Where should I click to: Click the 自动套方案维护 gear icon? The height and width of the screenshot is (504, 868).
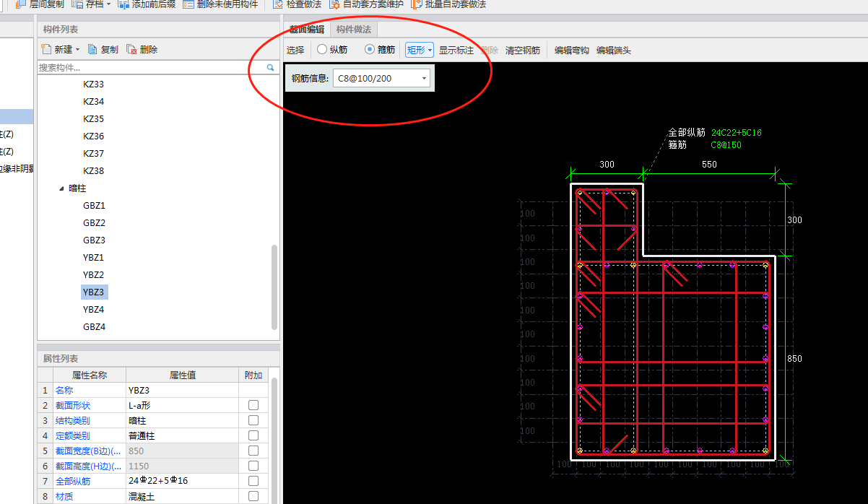[334, 4]
